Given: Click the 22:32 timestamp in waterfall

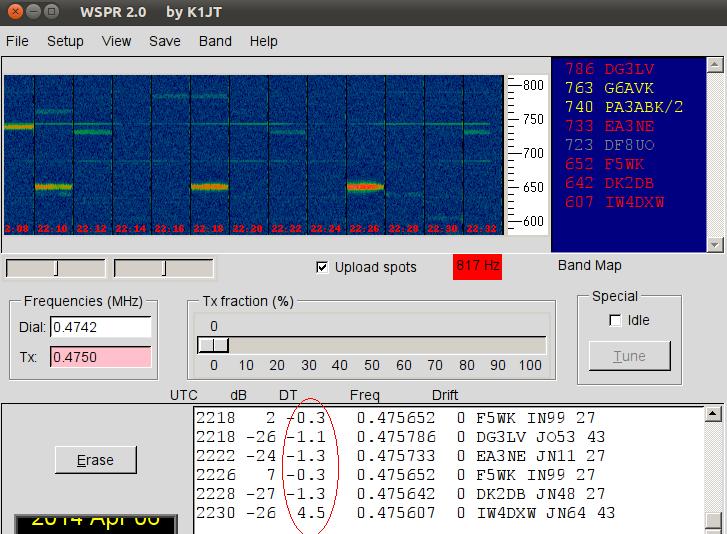Looking at the screenshot, I should [x=481, y=229].
